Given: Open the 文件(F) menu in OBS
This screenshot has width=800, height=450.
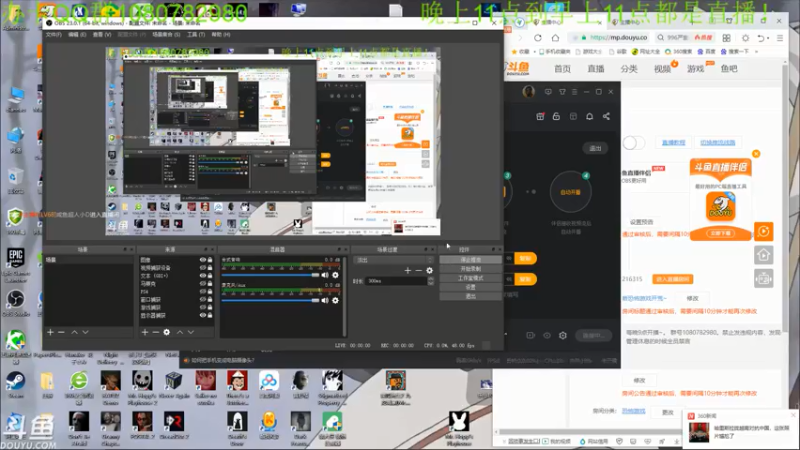Looking at the screenshot, I should [x=54, y=34].
